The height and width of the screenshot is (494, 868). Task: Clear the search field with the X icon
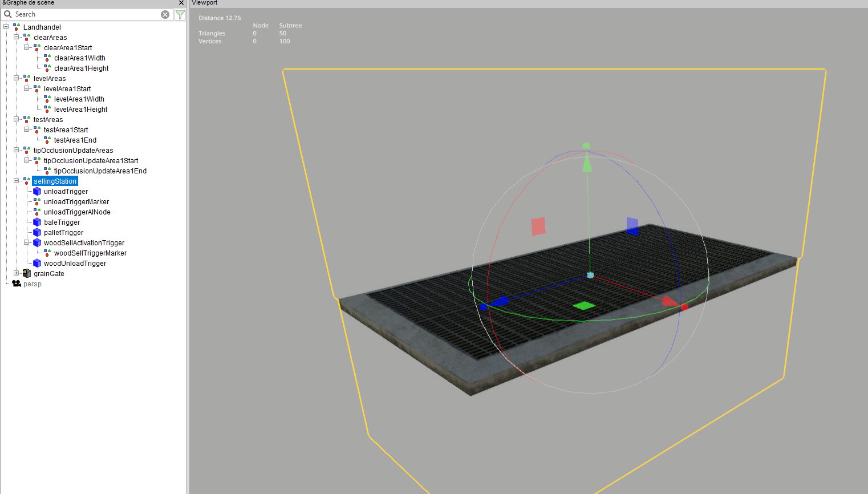pyautogui.click(x=165, y=15)
